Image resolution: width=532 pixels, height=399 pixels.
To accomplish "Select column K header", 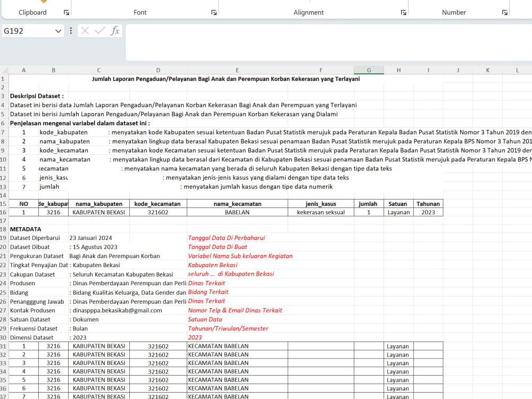I will (x=487, y=70).
